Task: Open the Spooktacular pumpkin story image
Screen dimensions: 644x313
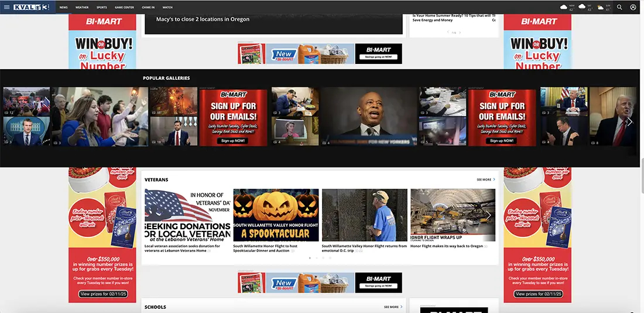Action: [276, 215]
